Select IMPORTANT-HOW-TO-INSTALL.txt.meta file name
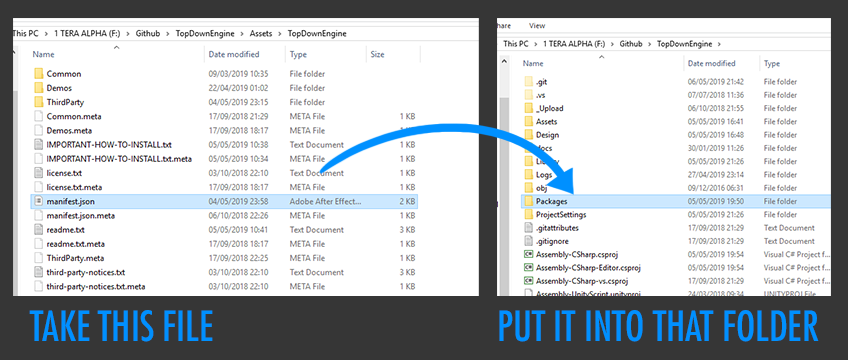This screenshot has height=360, width=848. click(x=119, y=159)
